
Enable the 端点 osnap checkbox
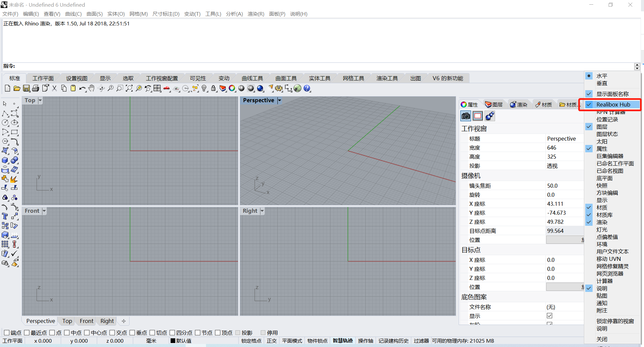7,333
